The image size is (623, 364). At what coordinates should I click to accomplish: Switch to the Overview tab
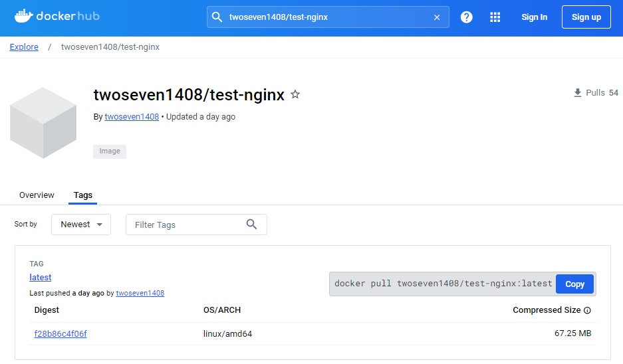pyautogui.click(x=37, y=195)
